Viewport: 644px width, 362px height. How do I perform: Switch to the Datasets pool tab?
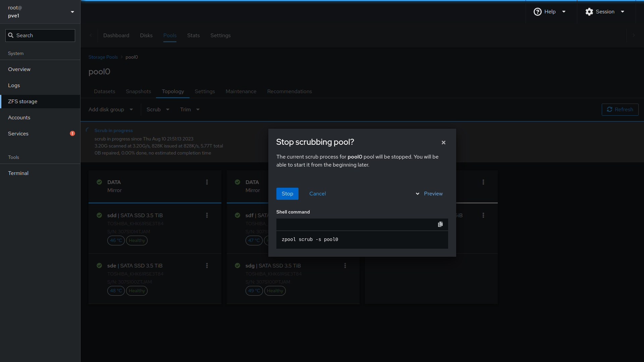[x=104, y=92]
